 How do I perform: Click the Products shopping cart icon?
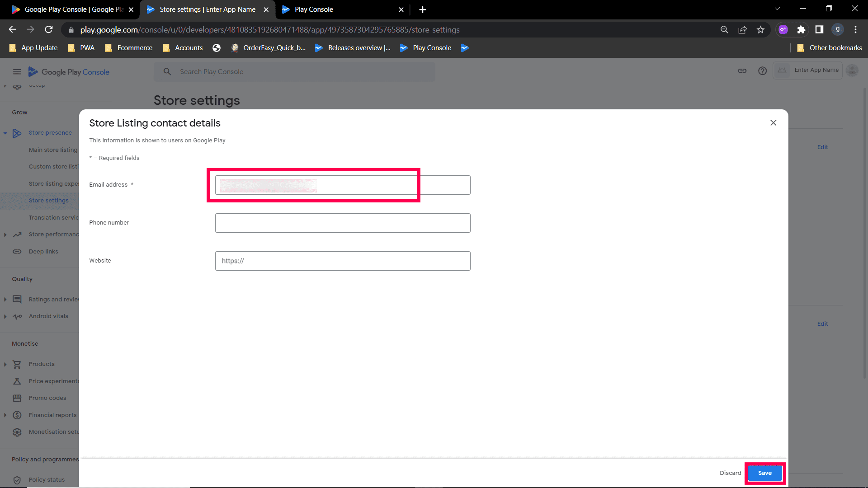[x=17, y=364]
